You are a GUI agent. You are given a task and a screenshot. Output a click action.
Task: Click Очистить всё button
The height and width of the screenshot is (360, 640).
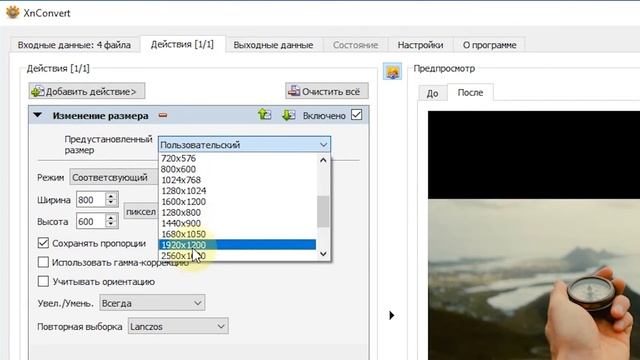327,91
